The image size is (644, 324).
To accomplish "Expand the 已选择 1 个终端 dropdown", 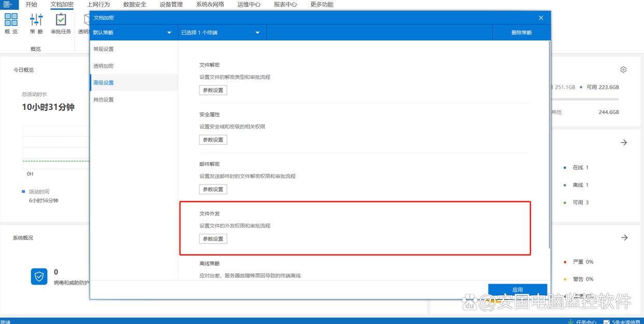I will tap(222, 33).
